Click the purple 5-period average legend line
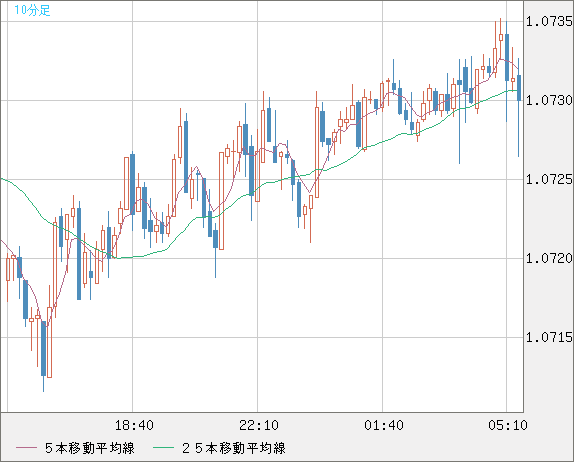 tap(26, 448)
